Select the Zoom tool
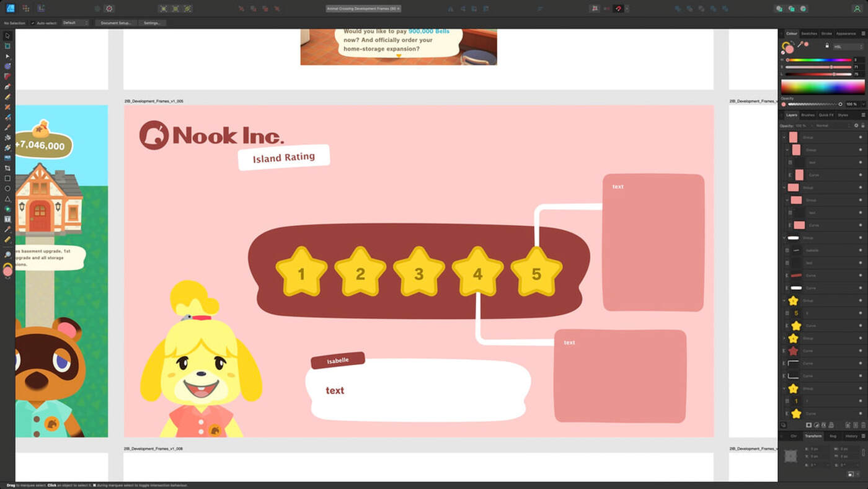The width and height of the screenshot is (868, 489). point(7,254)
